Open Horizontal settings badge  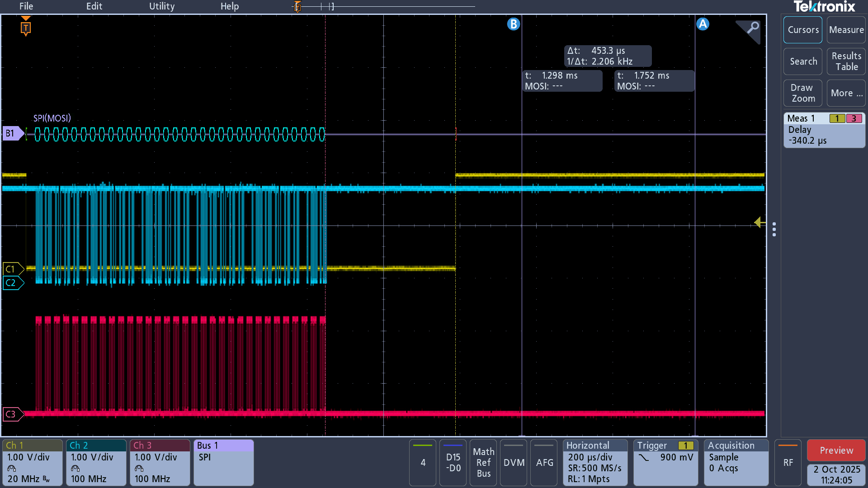pyautogui.click(x=595, y=462)
